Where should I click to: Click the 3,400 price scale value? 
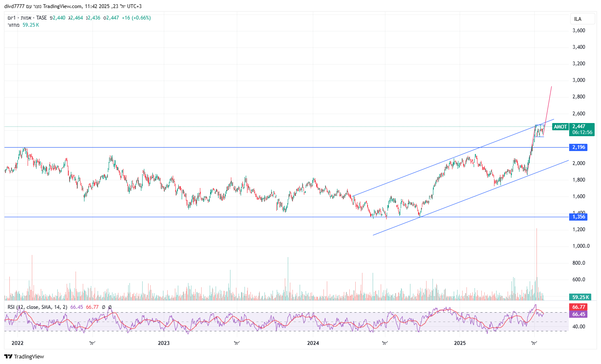pyautogui.click(x=579, y=47)
